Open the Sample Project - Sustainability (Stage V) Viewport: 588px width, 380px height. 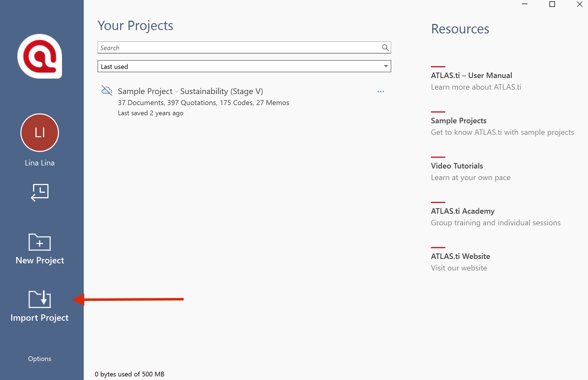[x=190, y=91]
